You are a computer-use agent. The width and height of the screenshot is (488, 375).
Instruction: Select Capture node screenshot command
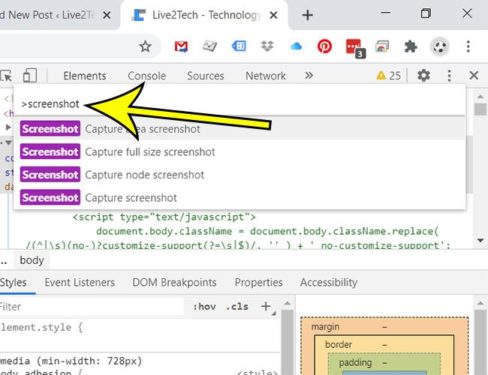click(239, 175)
